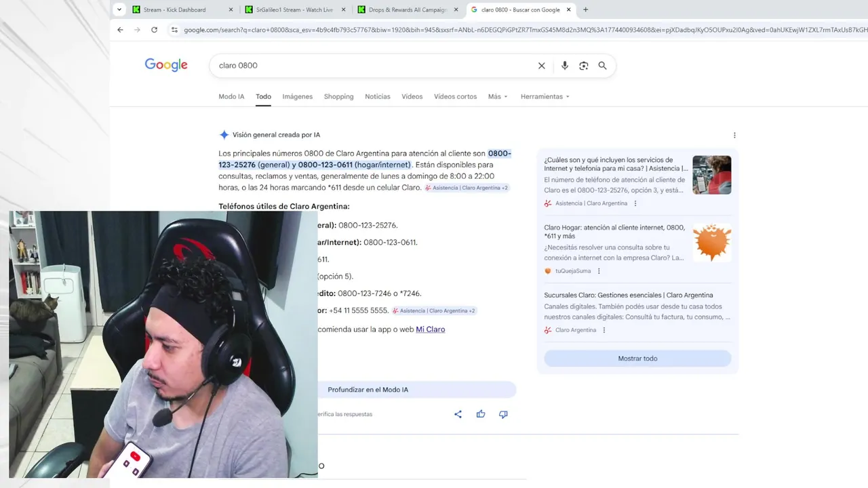Viewport: 868px width, 488px height.
Task: Open Videos cortos results tab
Action: [x=455, y=96]
